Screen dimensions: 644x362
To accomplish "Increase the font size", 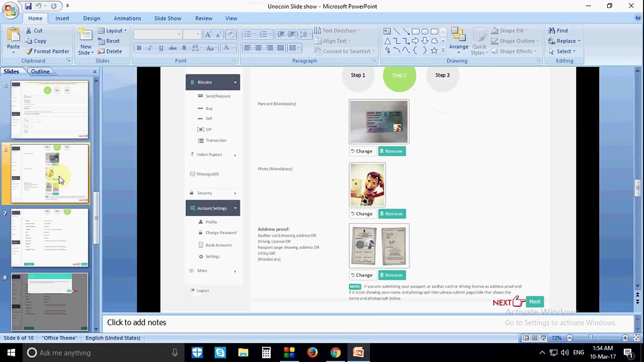I will [208, 34].
